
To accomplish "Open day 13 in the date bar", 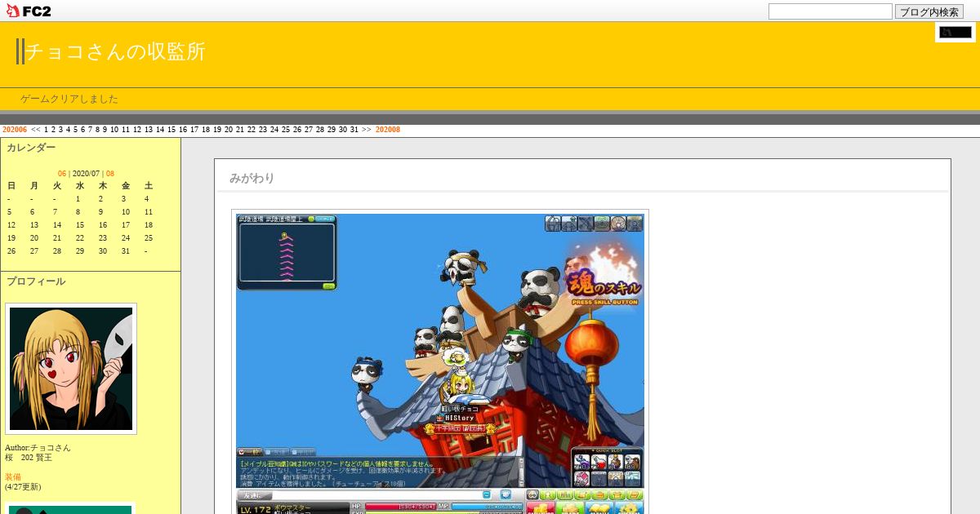I will [x=149, y=130].
